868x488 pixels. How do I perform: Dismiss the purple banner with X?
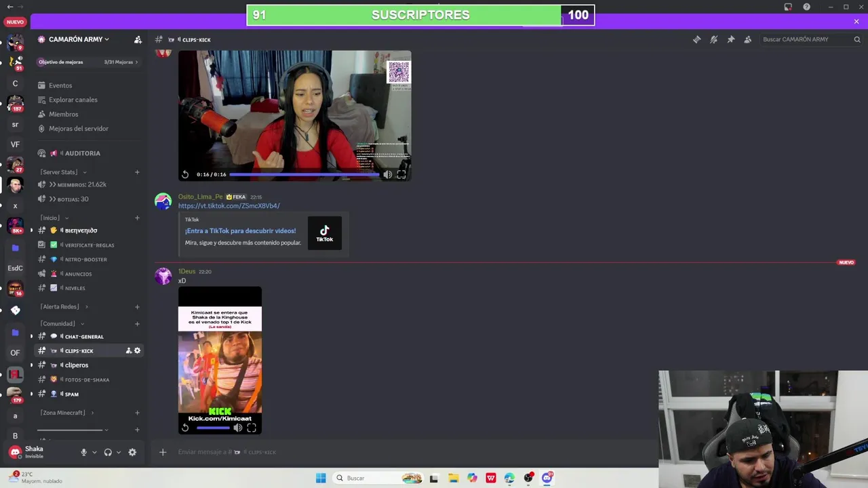tap(856, 22)
